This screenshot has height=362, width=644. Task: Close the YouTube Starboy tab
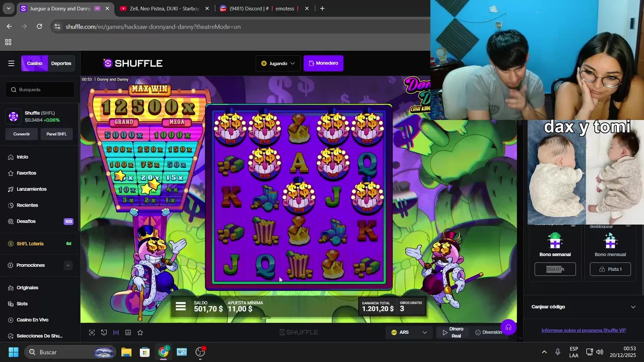point(207,9)
